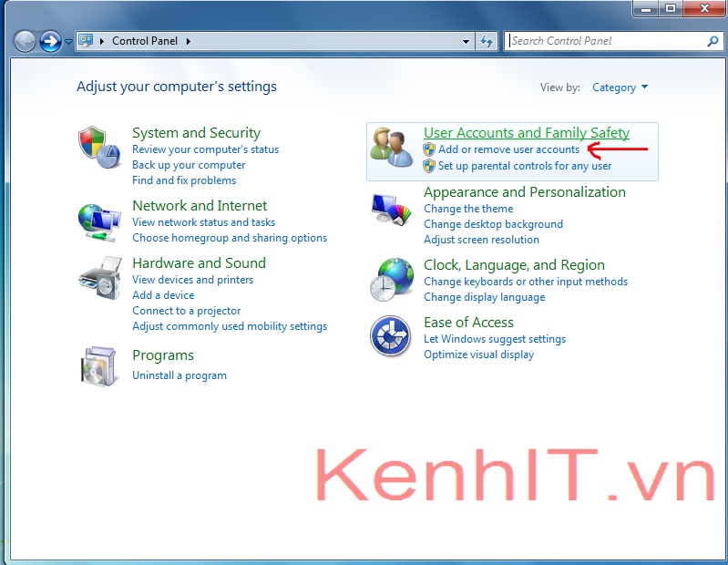Image resolution: width=728 pixels, height=565 pixels.
Task: Click Find and fix problems
Action: click(x=184, y=180)
